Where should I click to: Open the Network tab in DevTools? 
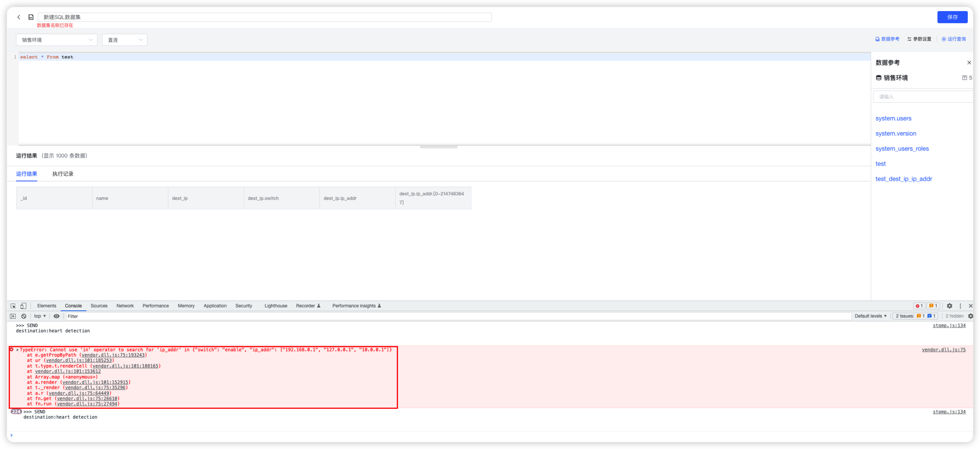(x=125, y=306)
